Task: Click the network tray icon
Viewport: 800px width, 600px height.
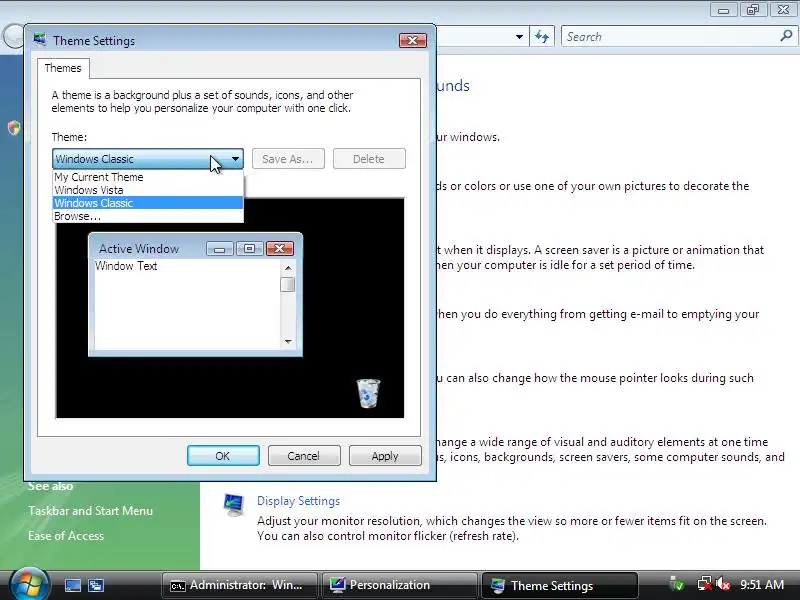Action: click(704, 584)
